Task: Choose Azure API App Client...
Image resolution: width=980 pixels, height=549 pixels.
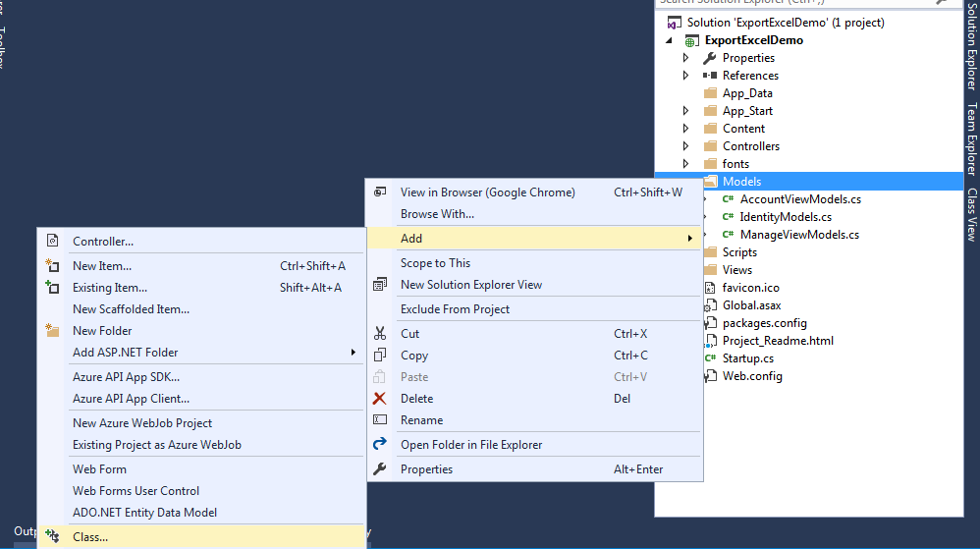Action: (200, 399)
